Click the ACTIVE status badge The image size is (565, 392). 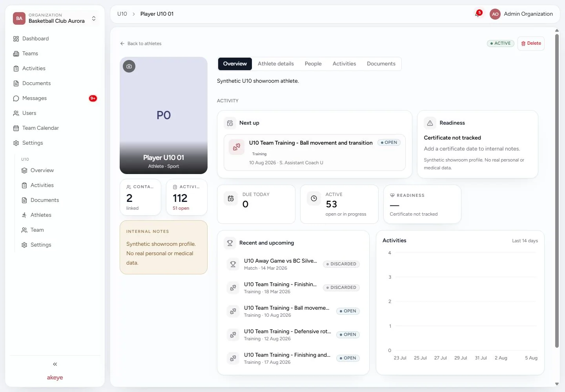pos(500,44)
